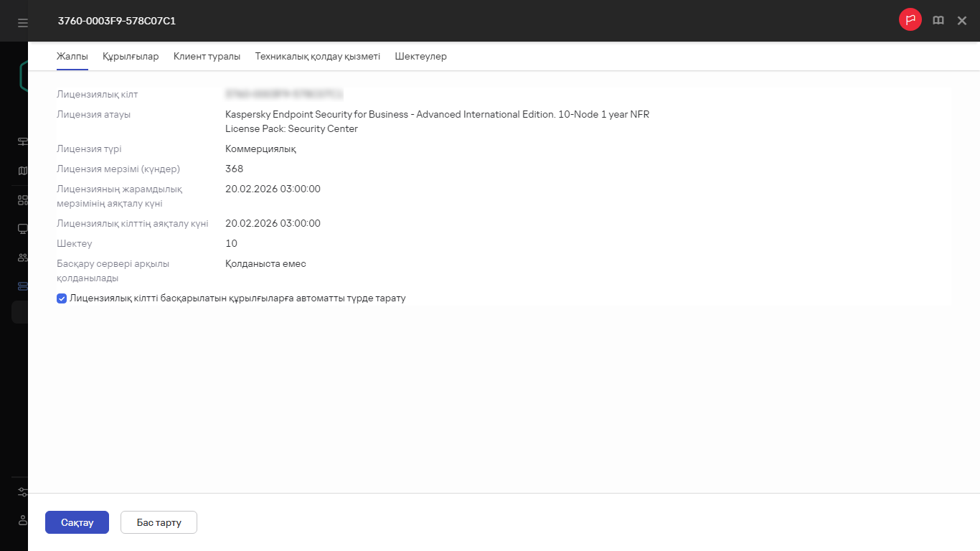Click the server icon in the sidebar
This screenshot has width=980, height=551.
click(x=22, y=142)
